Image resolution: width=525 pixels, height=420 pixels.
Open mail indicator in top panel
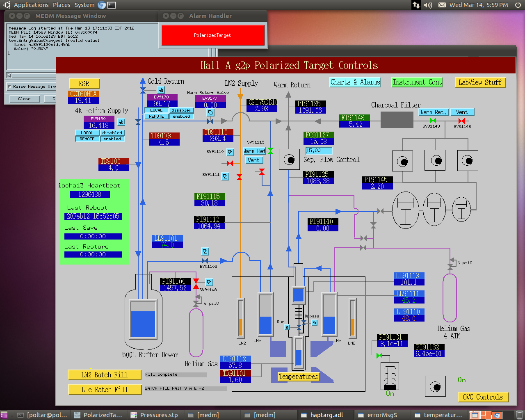click(442, 5)
